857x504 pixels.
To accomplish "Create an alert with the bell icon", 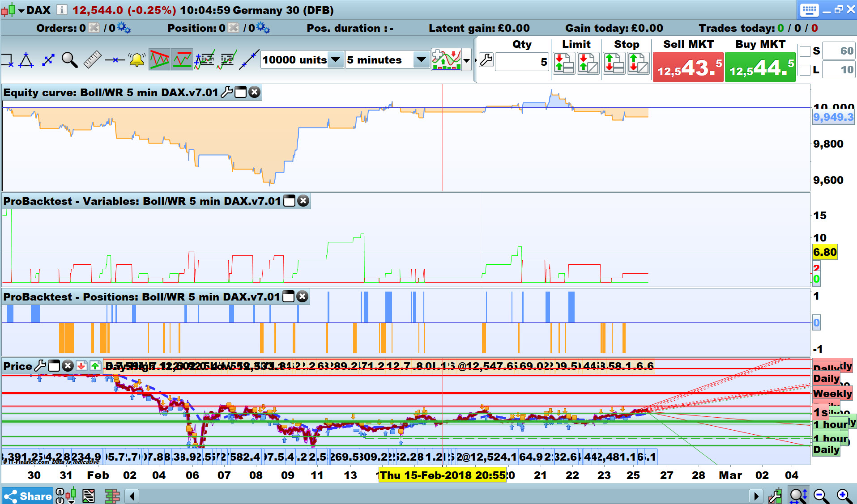I will click(136, 60).
